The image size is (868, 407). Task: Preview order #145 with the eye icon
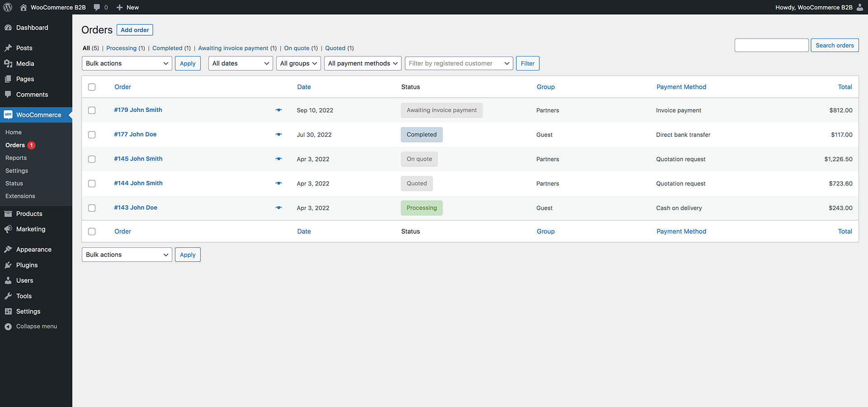278,159
